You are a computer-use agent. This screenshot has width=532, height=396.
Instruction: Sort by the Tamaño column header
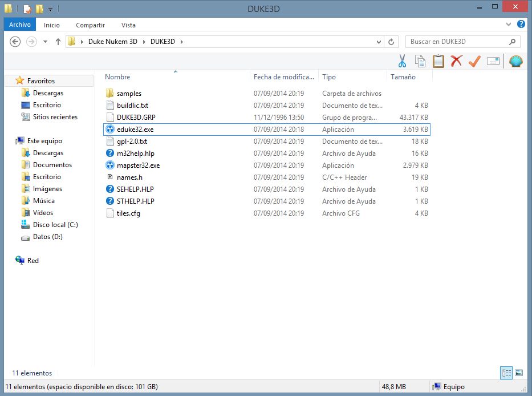403,77
